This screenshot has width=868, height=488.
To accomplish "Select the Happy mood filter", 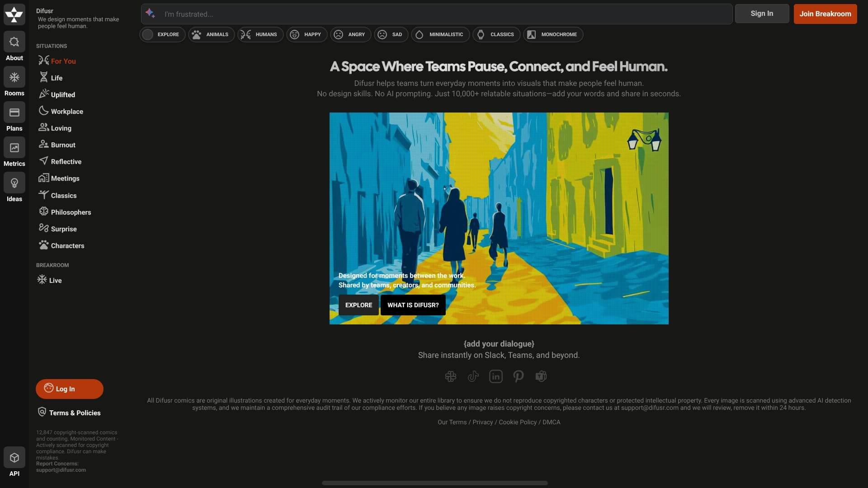I will click(307, 34).
